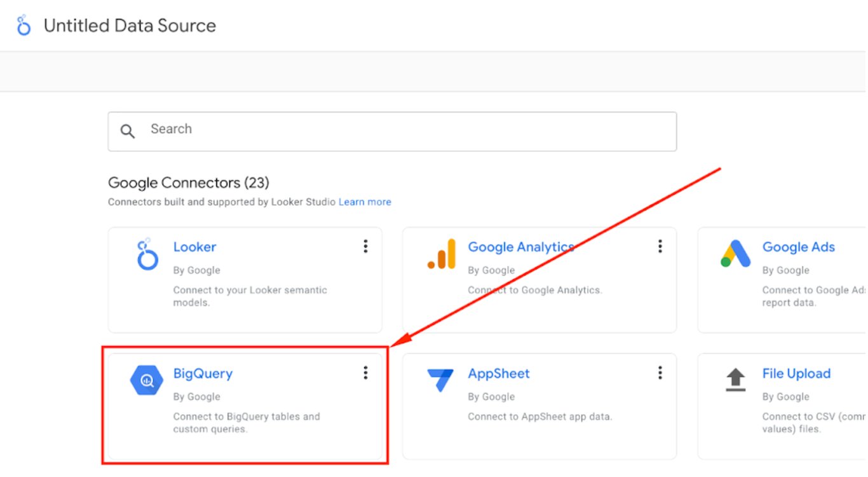Screen dimensions: 868x477
Task: Select the Looker connector title
Action: (194, 247)
